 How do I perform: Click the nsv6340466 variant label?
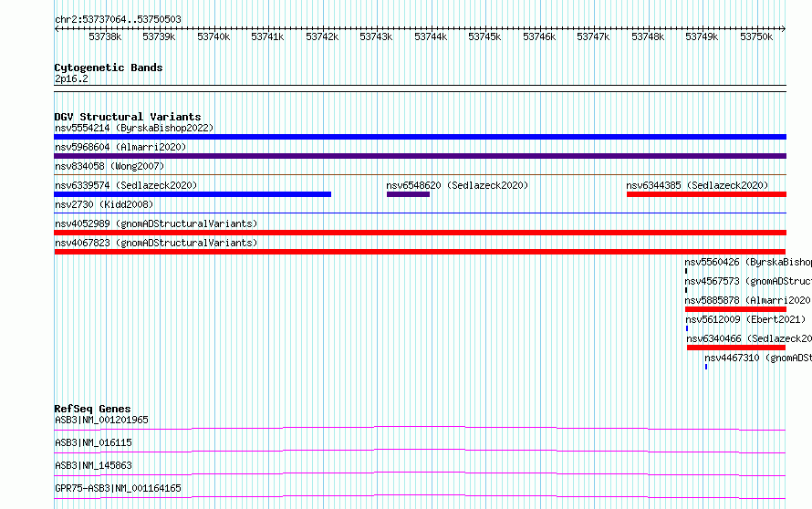(x=749, y=338)
